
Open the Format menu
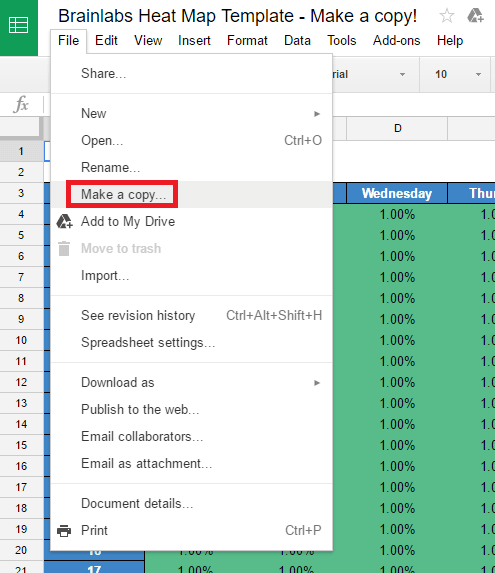pyautogui.click(x=247, y=41)
